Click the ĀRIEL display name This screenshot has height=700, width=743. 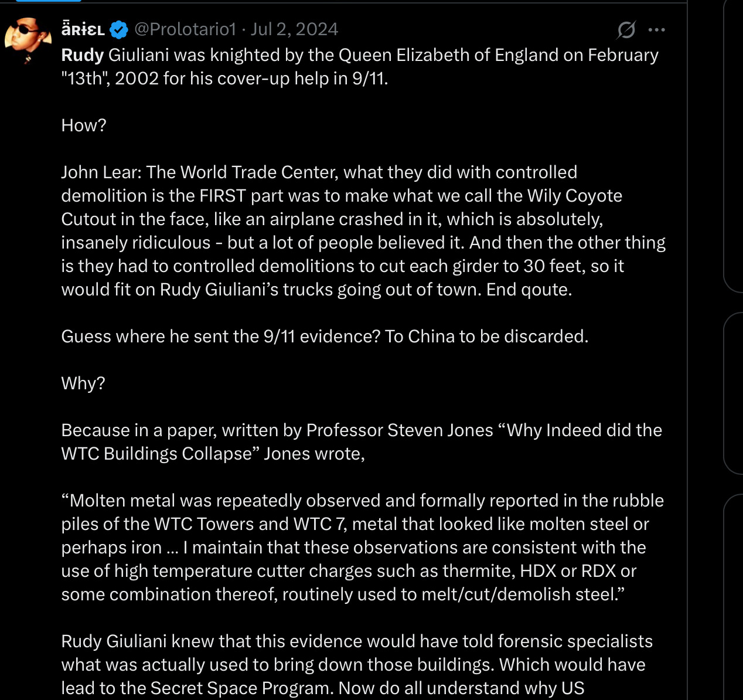click(x=83, y=29)
